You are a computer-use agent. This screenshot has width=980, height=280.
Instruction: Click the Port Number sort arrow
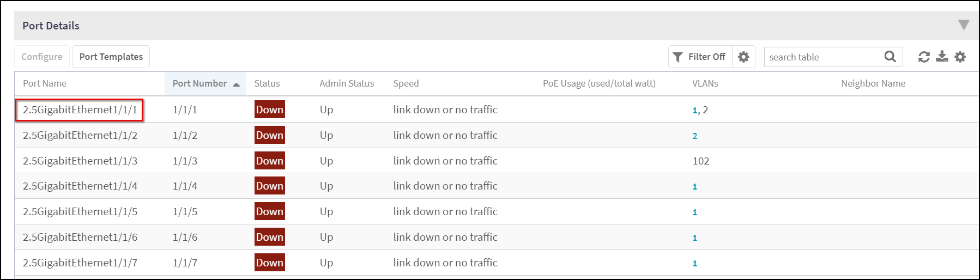(236, 84)
